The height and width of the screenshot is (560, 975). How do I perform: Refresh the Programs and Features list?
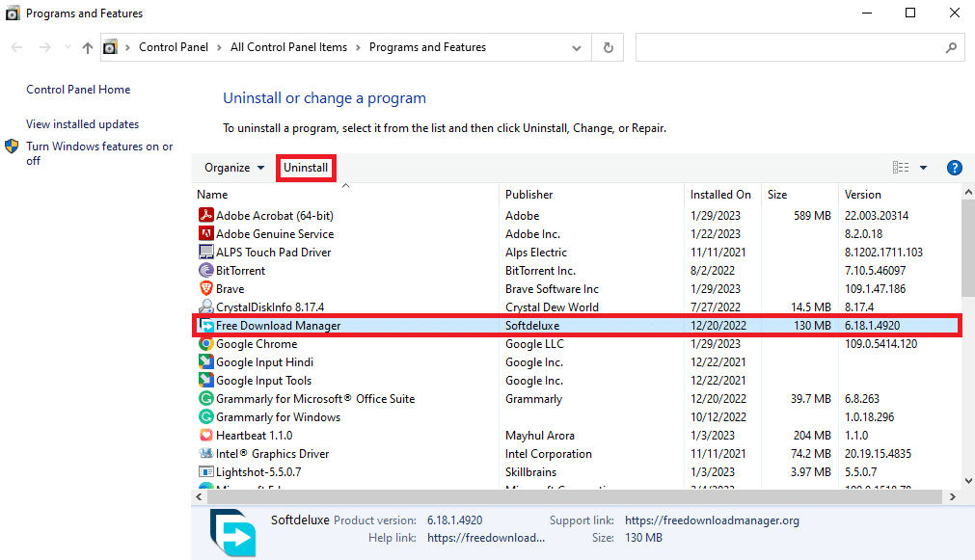tap(609, 47)
